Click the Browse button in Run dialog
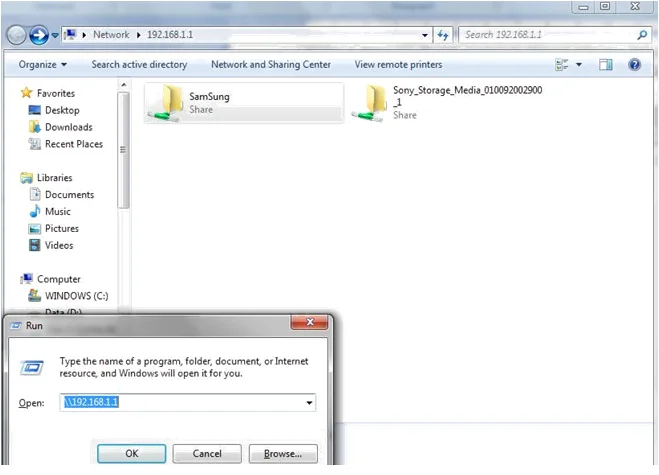The width and height of the screenshot is (659, 475). pos(283,453)
